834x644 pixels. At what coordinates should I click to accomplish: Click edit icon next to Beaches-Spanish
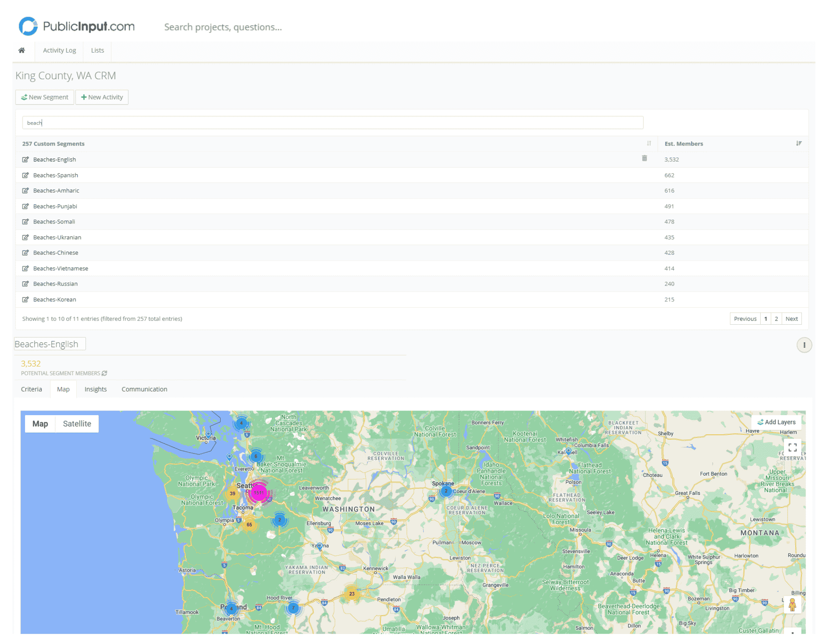25,175
